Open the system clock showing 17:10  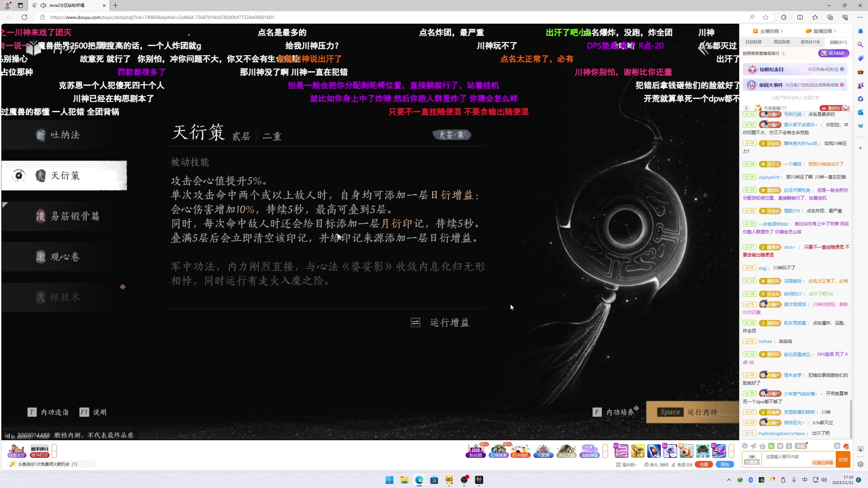[x=843, y=480]
